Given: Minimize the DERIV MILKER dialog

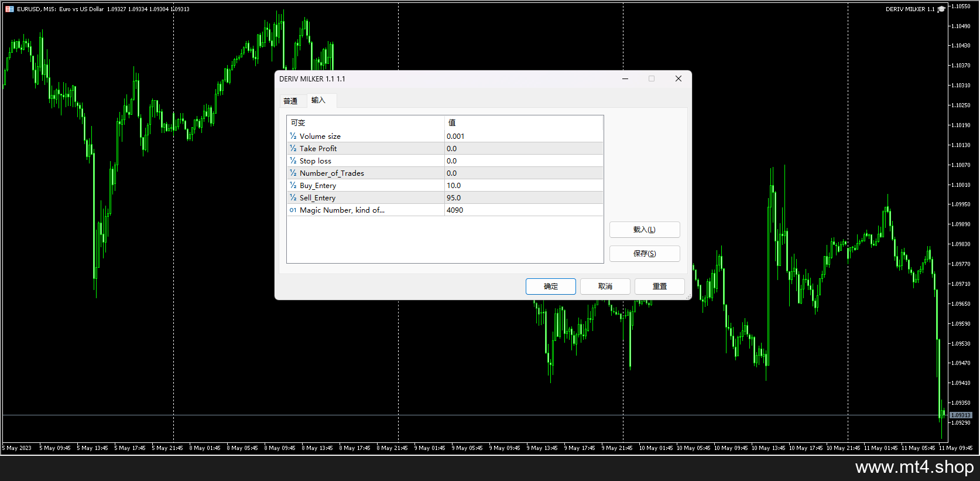Looking at the screenshot, I should pyautogui.click(x=625, y=79).
